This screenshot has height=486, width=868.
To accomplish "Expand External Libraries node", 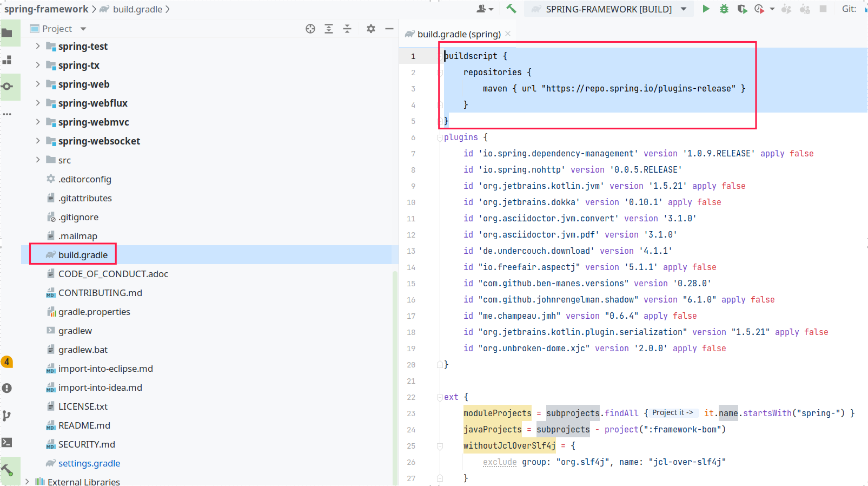I will (x=27, y=481).
